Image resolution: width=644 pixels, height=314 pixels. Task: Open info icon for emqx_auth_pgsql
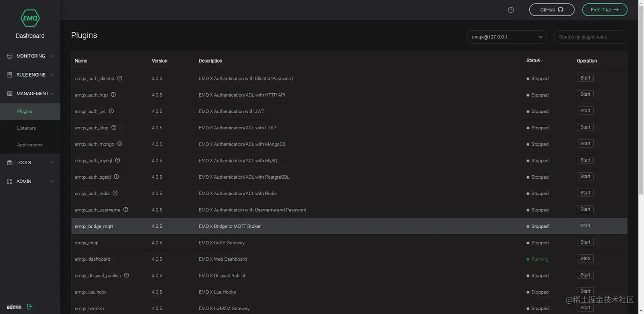[116, 177]
